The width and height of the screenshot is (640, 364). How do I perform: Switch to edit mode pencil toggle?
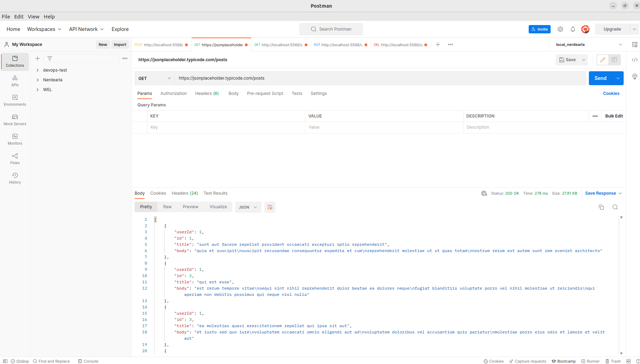tap(603, 60)
